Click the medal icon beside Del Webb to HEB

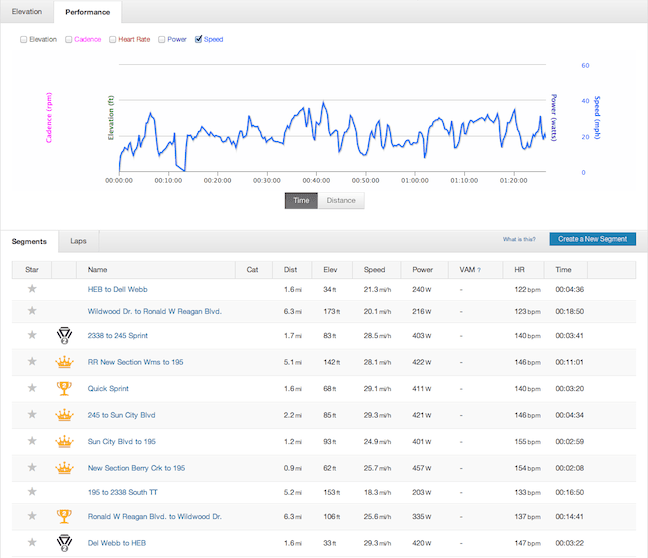coord(64,543)
